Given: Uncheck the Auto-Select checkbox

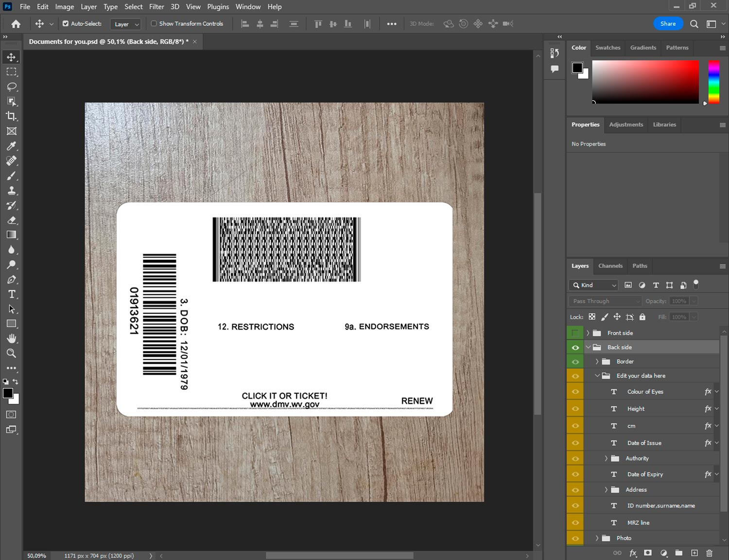Looking at the screenshot, I should point(66,23).
